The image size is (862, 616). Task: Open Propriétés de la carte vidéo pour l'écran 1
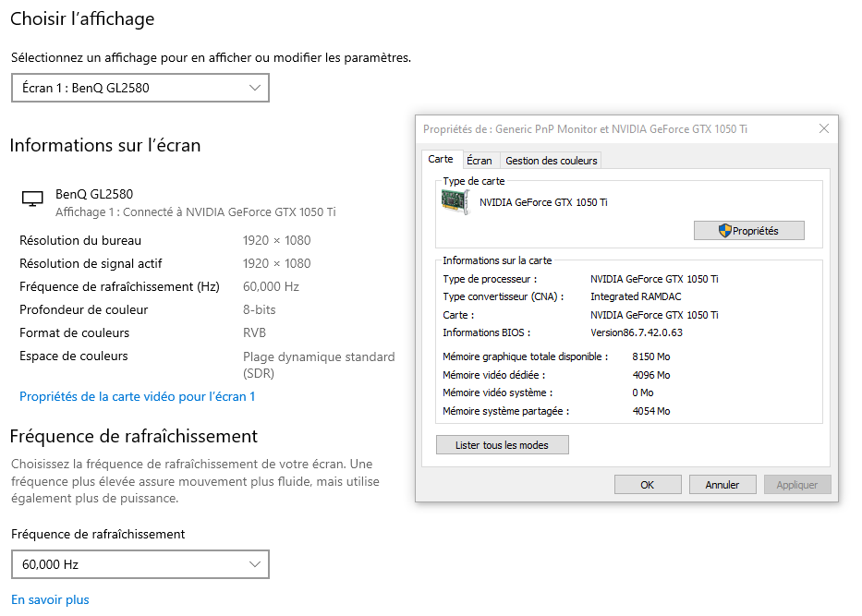click(x=138, y=397)
